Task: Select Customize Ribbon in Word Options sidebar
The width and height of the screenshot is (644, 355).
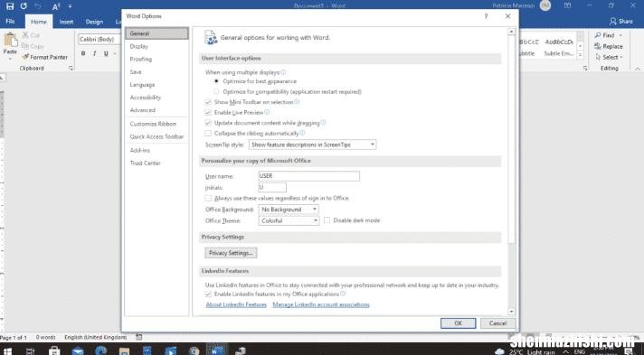Action: point(156,124)
